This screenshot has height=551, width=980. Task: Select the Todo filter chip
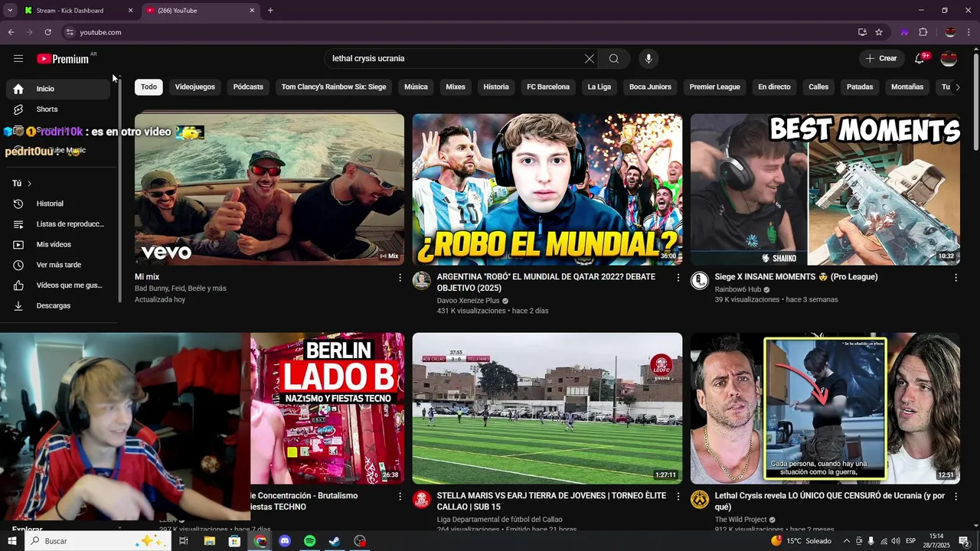149,87
